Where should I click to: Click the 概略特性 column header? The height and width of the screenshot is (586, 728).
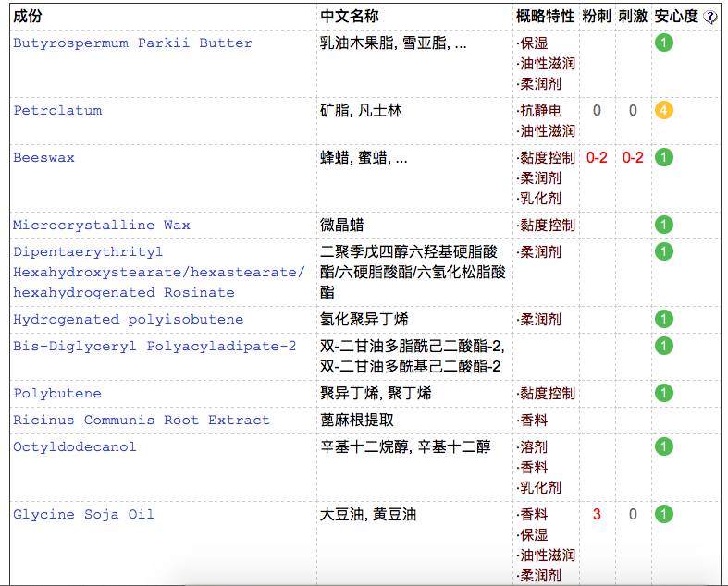pyautogui.click(x=546, y=17)
